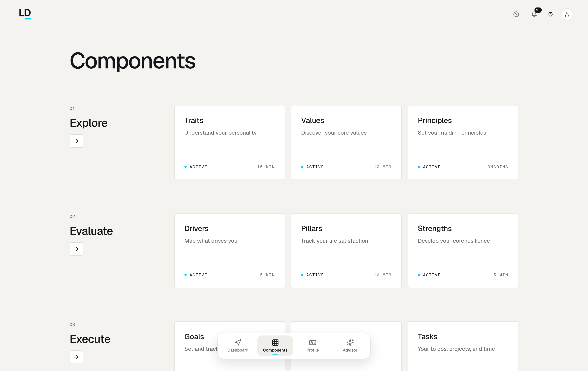
Task: Open the Principles card
Action: point(463,142)
